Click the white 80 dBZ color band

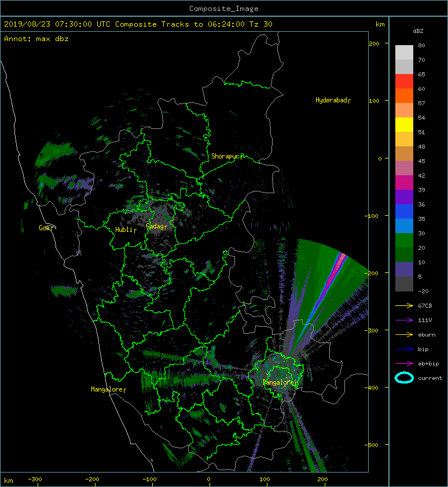404,53
